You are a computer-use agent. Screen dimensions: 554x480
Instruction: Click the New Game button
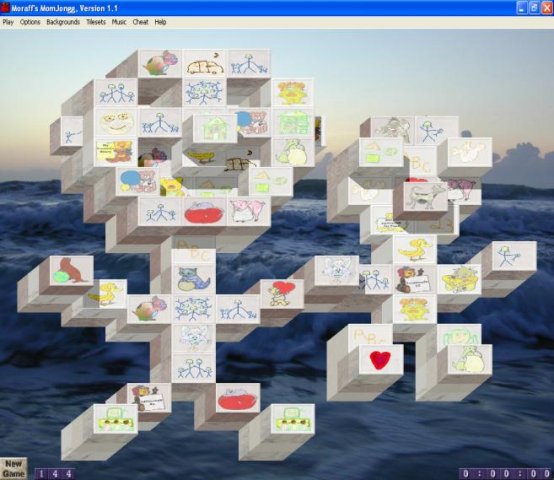click(x=13, y=469)
